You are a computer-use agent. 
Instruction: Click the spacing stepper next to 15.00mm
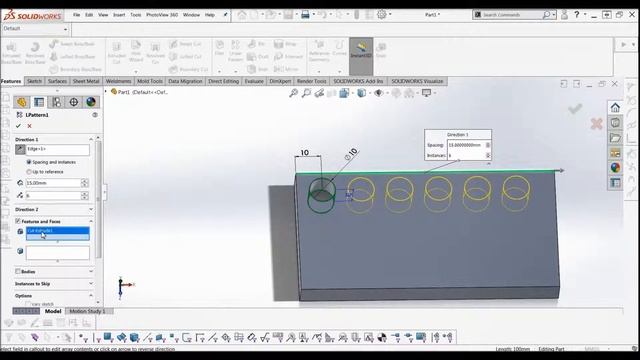coord(84,183)
